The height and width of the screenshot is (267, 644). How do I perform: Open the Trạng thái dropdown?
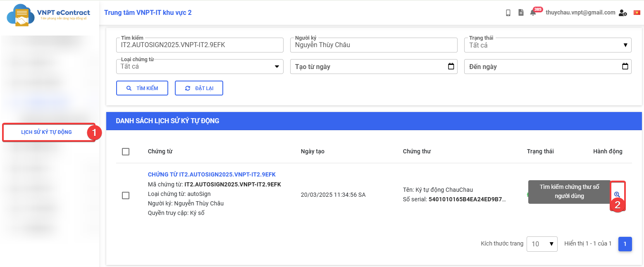pyautogui.click(x=548, y=45)
